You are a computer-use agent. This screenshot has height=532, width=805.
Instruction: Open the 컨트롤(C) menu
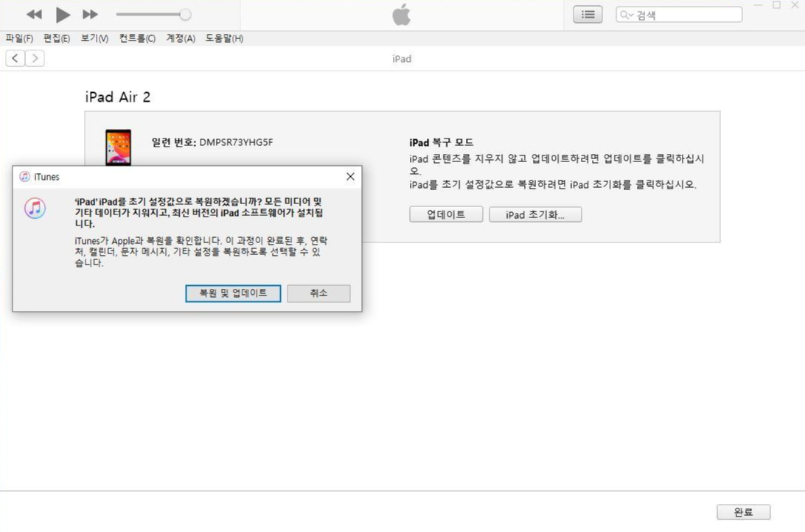click(137, 38)
